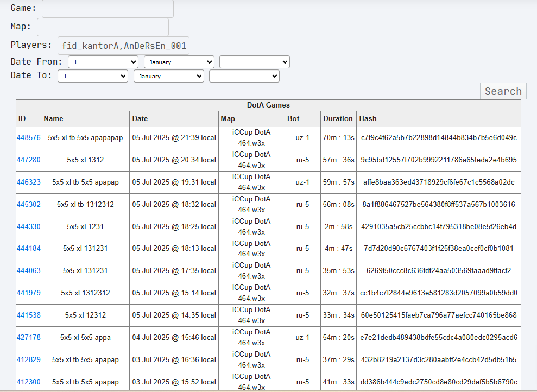The width and height of the screenshot is (537, 392).
Task: Click hash starting with 60e50125415f
Action: [x=439, y=315]
